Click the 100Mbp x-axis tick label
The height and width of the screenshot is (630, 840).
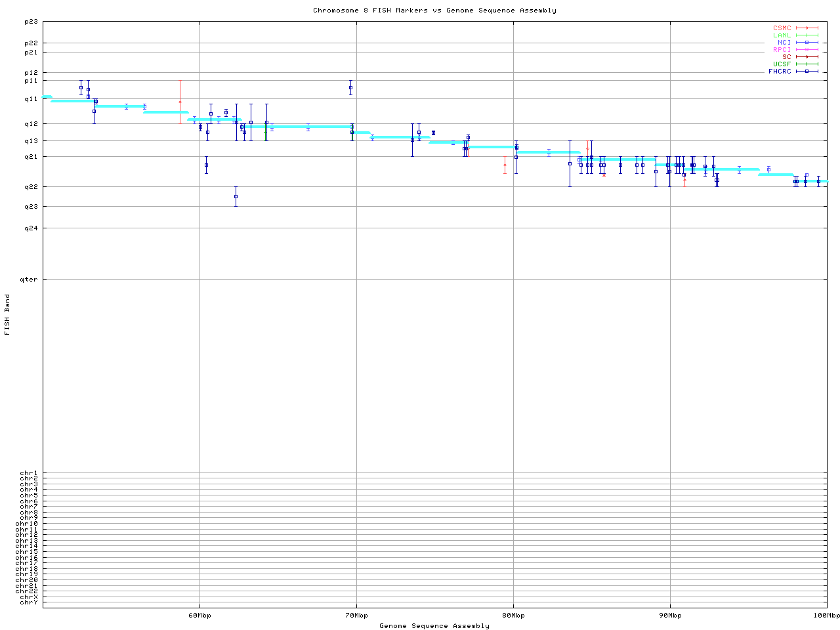coord(827,616)
